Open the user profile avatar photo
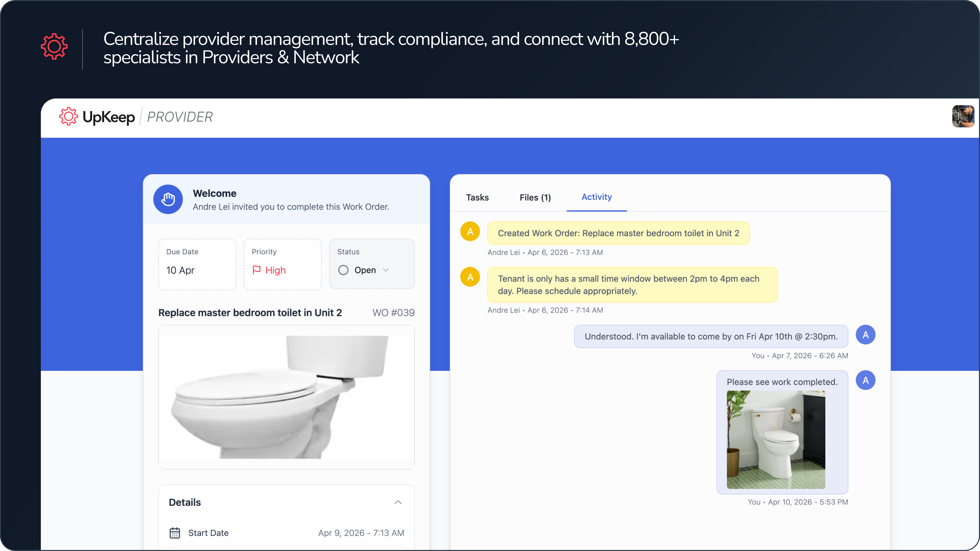Screen dimensions: 980x551 963,116
